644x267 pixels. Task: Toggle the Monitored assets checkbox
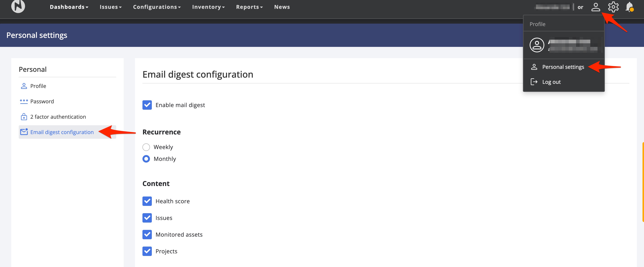147,235
